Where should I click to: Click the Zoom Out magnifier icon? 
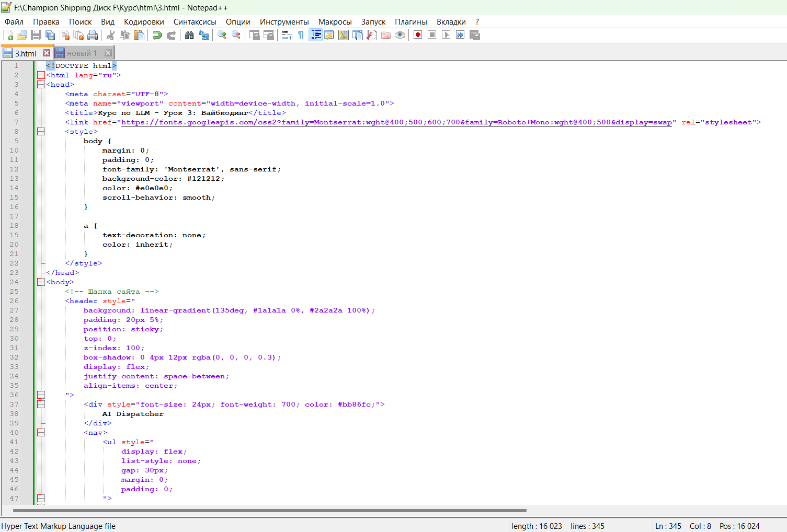(x=236, y=35)
